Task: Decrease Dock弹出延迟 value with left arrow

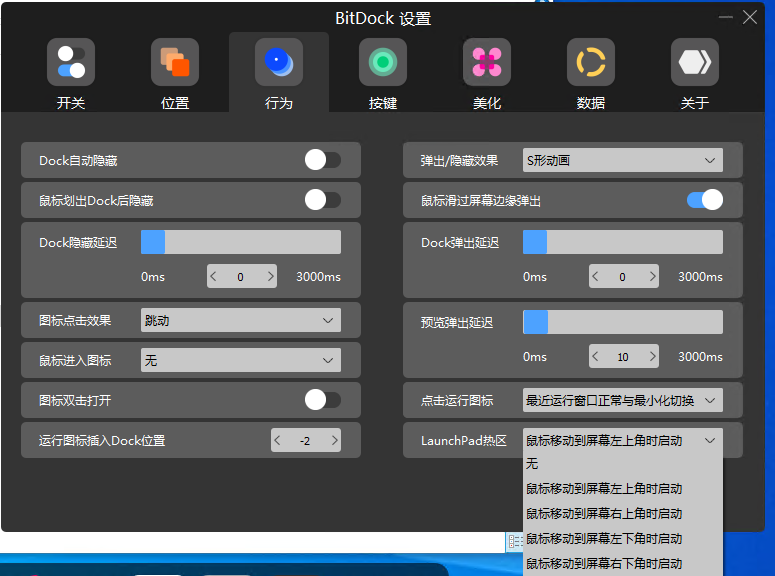Action: [596, 276]
